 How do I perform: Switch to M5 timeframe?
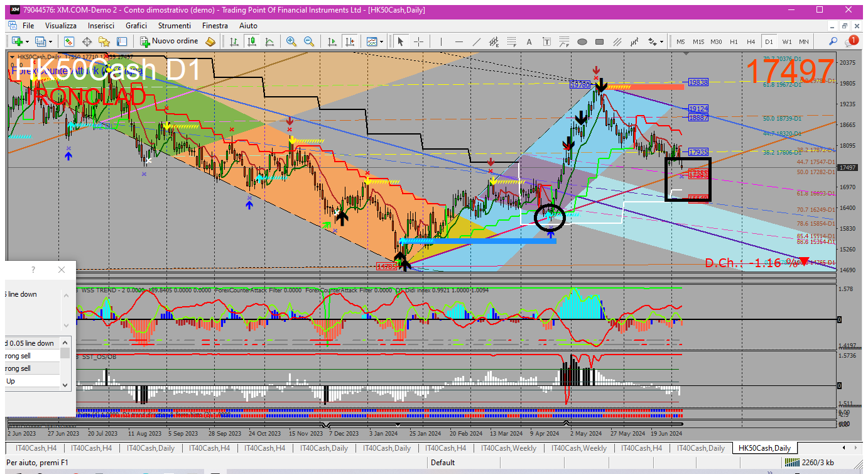681,41
